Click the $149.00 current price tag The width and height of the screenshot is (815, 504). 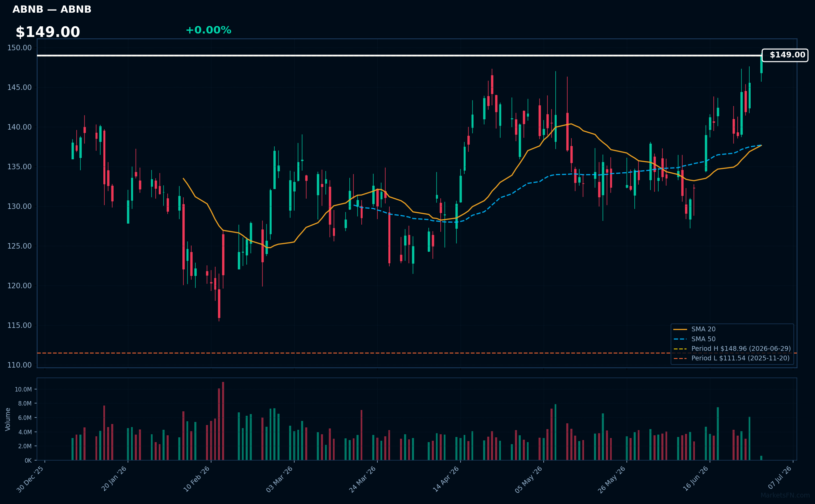[x=785, y=55]
